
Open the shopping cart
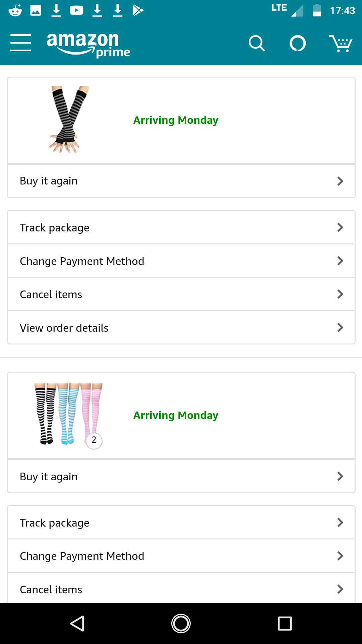[x=340, y=43]
